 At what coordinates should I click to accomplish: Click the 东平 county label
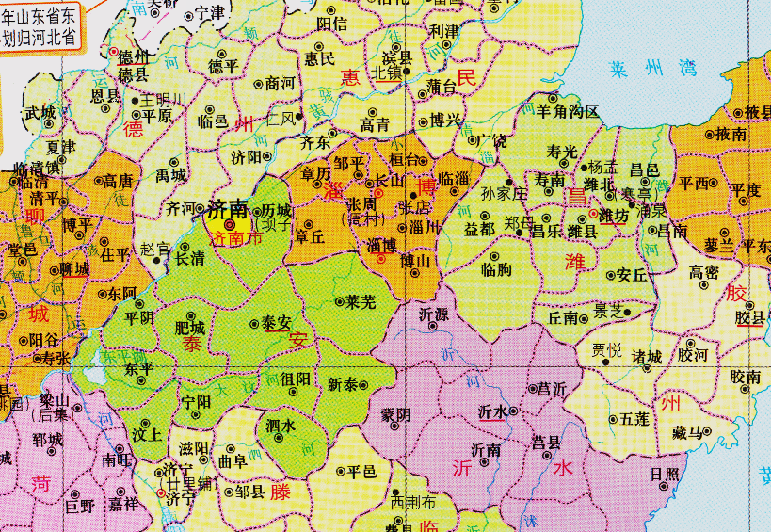point(139,368)
